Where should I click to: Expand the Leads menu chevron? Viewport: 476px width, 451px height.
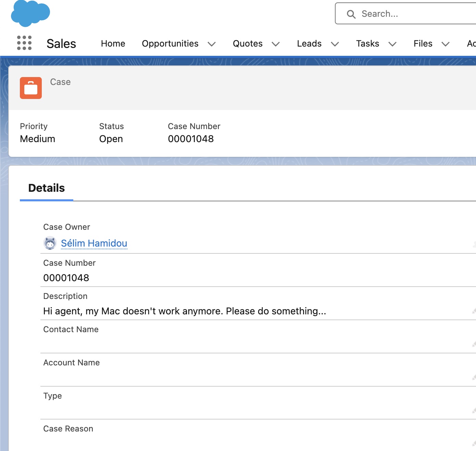[x=335, y=44]
